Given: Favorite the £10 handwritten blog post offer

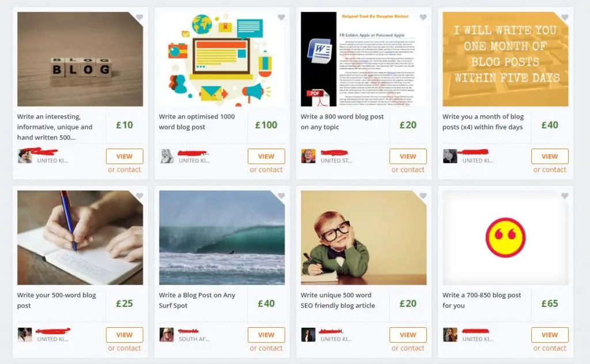Looking at the screenshot, I should pyautogui.click(x=139, y=17).
